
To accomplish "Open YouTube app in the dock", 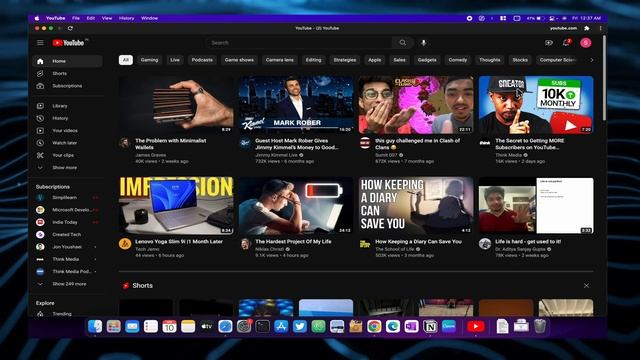I will [x=476, y=326].
